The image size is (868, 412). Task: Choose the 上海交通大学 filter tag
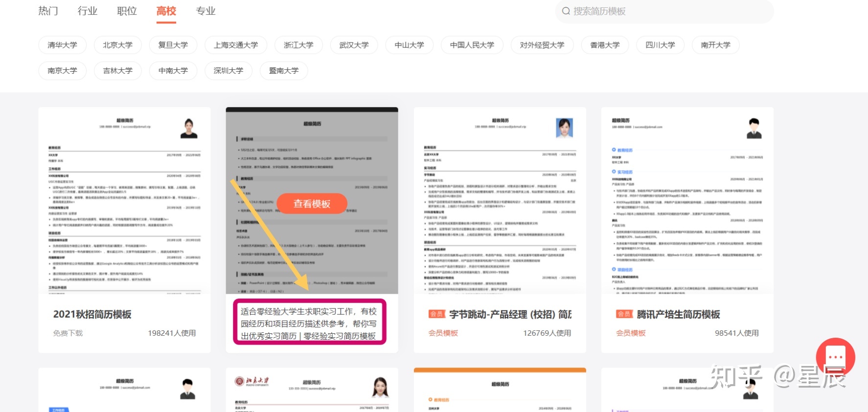(x=236, y=45)
